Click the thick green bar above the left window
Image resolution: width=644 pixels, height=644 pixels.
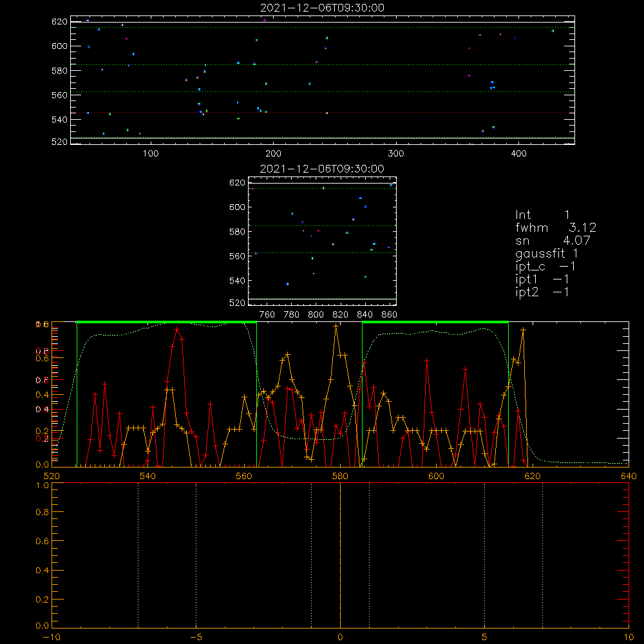(x=167, y=322)
